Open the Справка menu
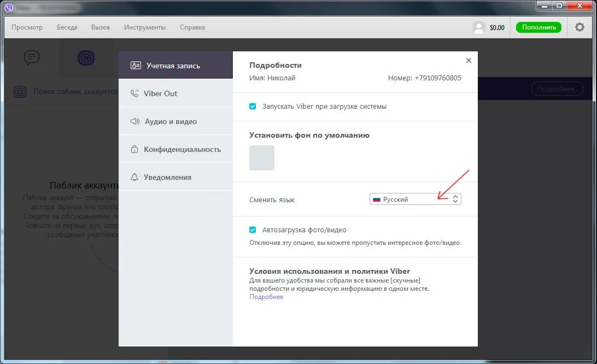Screen dimensions: 597x364 tap(192, 27)
